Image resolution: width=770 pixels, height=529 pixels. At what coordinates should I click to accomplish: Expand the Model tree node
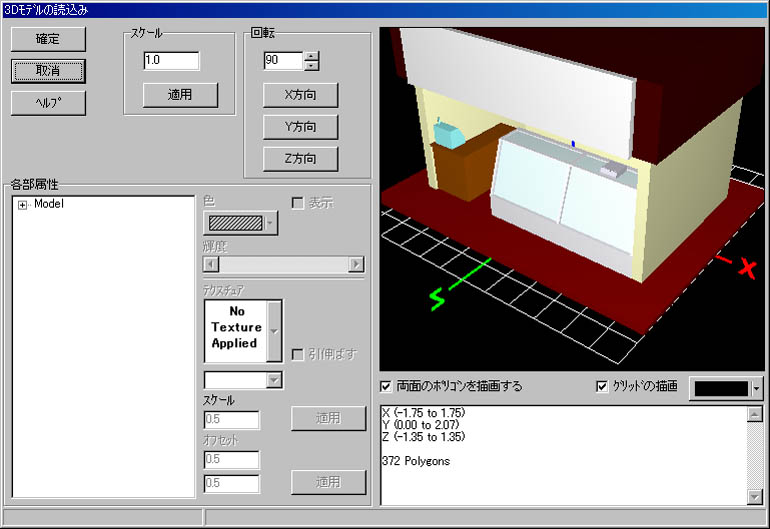pyautogui.click(x=22, y=205)
